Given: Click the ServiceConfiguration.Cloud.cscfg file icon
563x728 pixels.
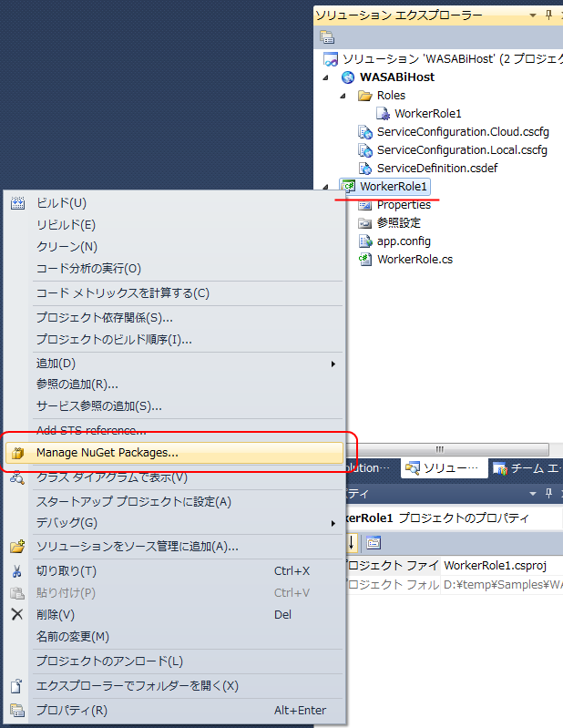Looking at the screenshot, I should click(365, 132).
